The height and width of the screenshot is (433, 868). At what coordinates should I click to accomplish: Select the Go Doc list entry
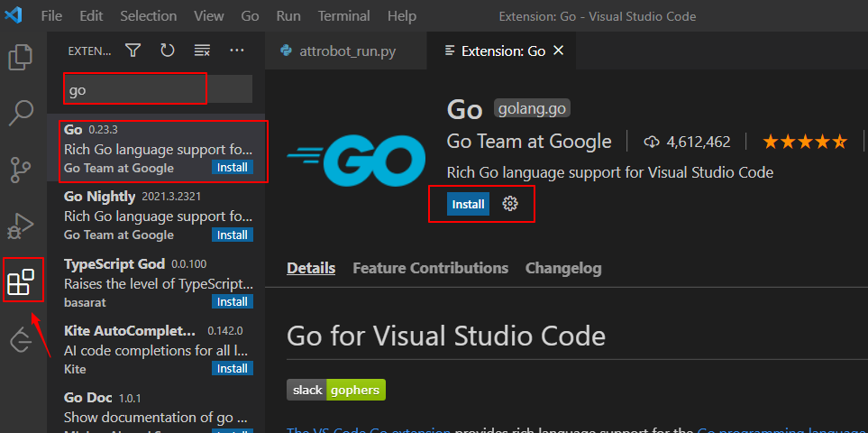tap(156, 408)
